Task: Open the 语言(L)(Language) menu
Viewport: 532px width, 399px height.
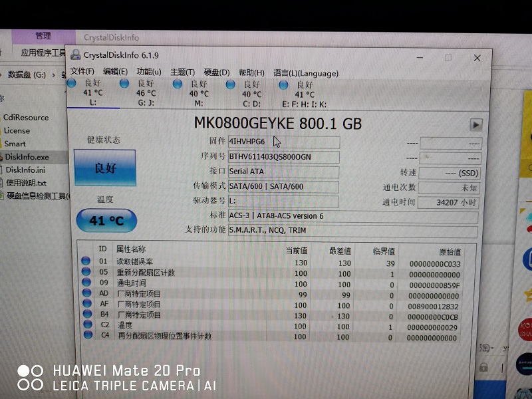Action: [x=306, y=73]
